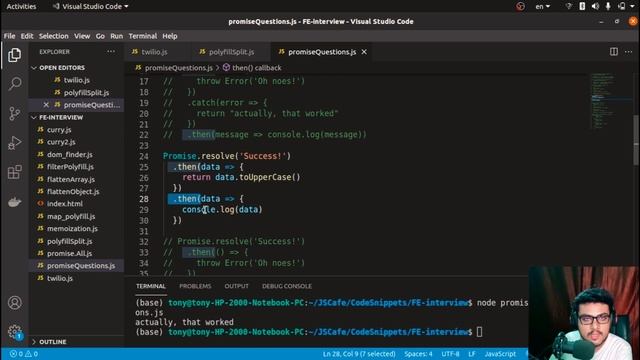Change indentation via Spaces: 4
This screenshot has width=640, height=360.
point(418,354)
